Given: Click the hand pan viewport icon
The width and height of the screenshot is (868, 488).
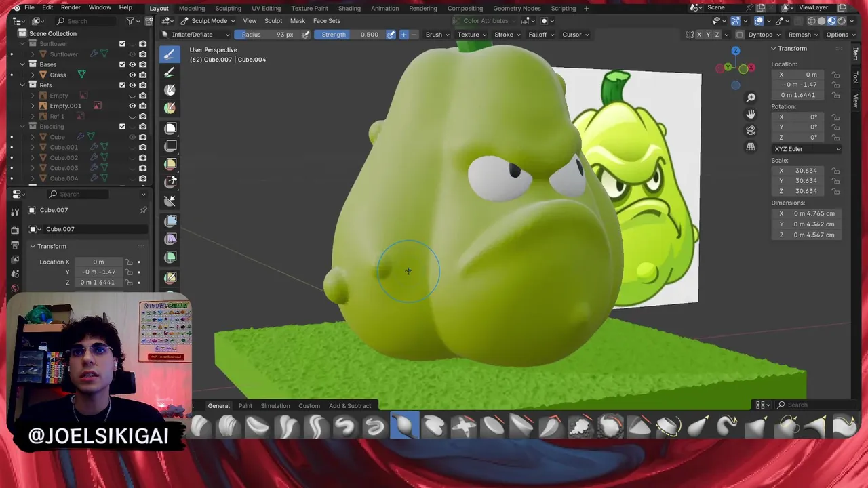Looking at the screenshot, I should click(751, 114).
